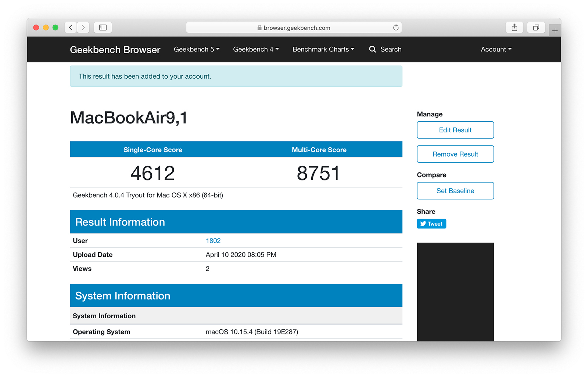Click the Manage sidebar heading

[430, 114]
